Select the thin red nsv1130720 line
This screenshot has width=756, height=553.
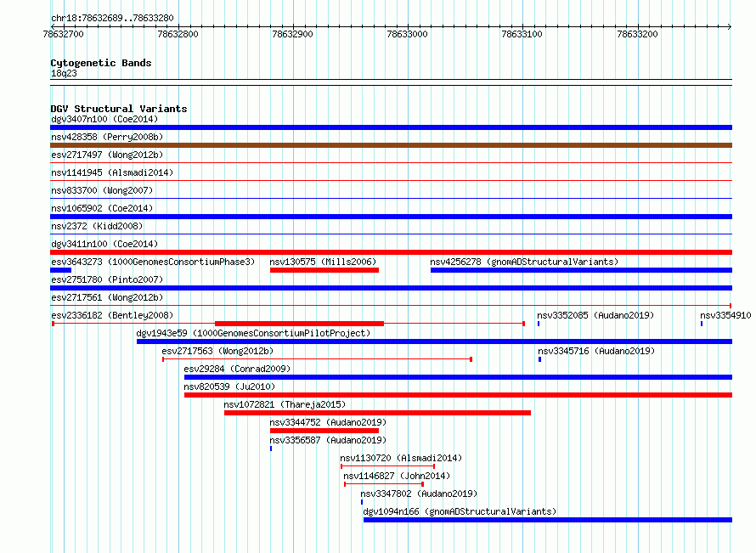387,466
